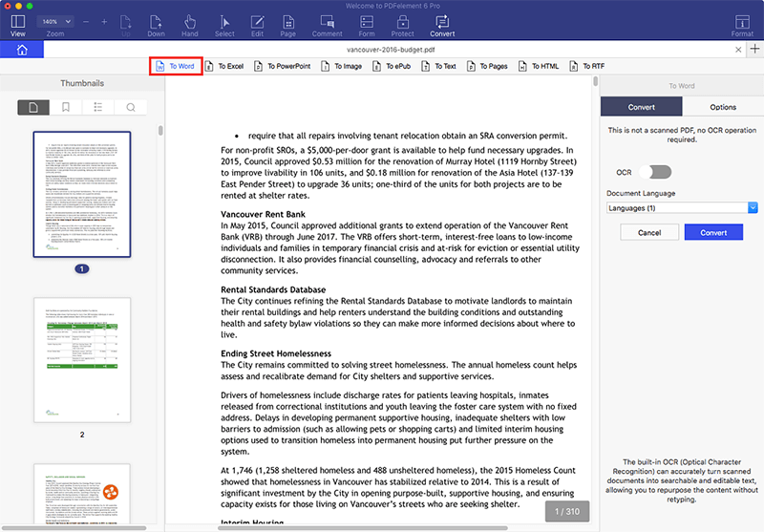Screen dimensions: 764x532
Task: Open the 140% zoom level dropdown
Action: pos(54,21)
